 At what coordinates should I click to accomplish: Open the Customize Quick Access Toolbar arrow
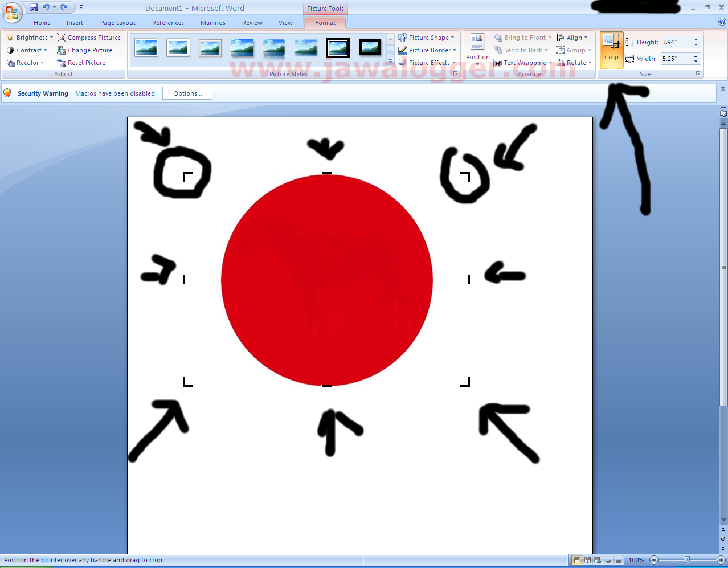(81, 7)
